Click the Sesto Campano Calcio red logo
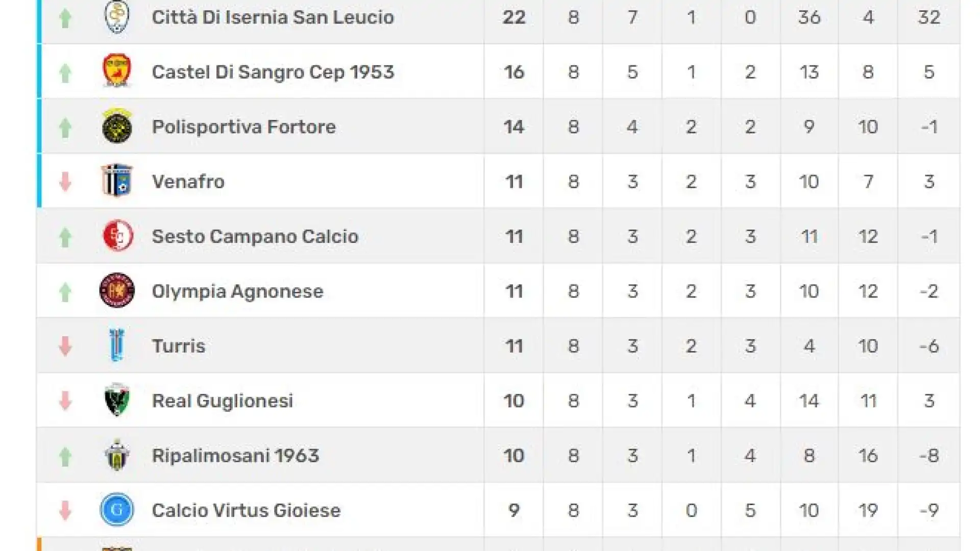This screenshot has width=980, height=551. tap(117, 236)
